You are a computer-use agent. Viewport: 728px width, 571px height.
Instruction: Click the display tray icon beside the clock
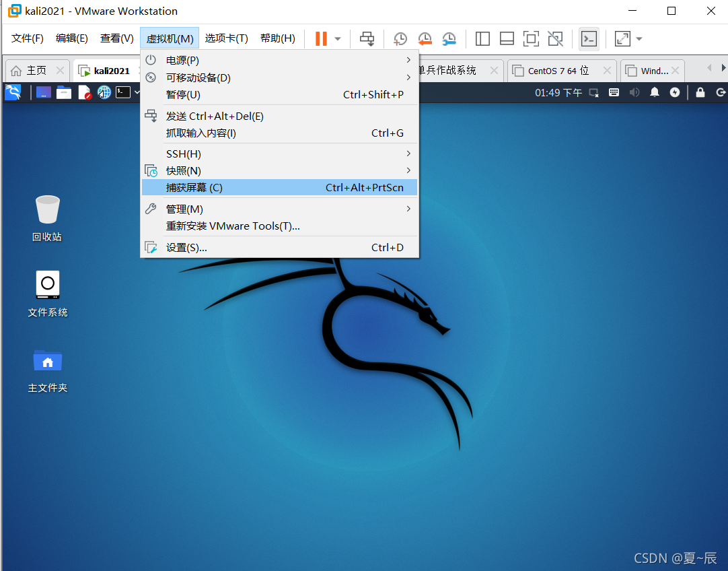[594, 93]
